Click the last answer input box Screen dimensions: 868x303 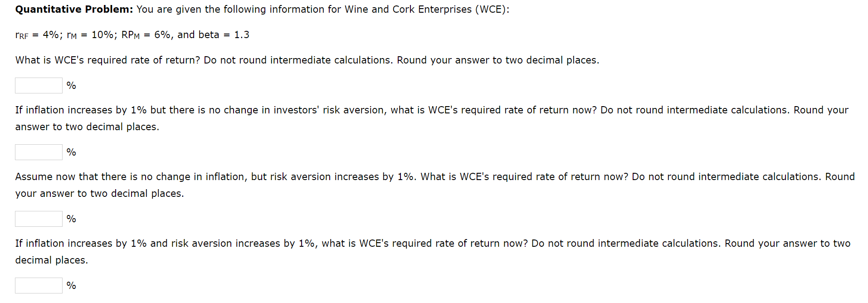(x=38, y=285)
